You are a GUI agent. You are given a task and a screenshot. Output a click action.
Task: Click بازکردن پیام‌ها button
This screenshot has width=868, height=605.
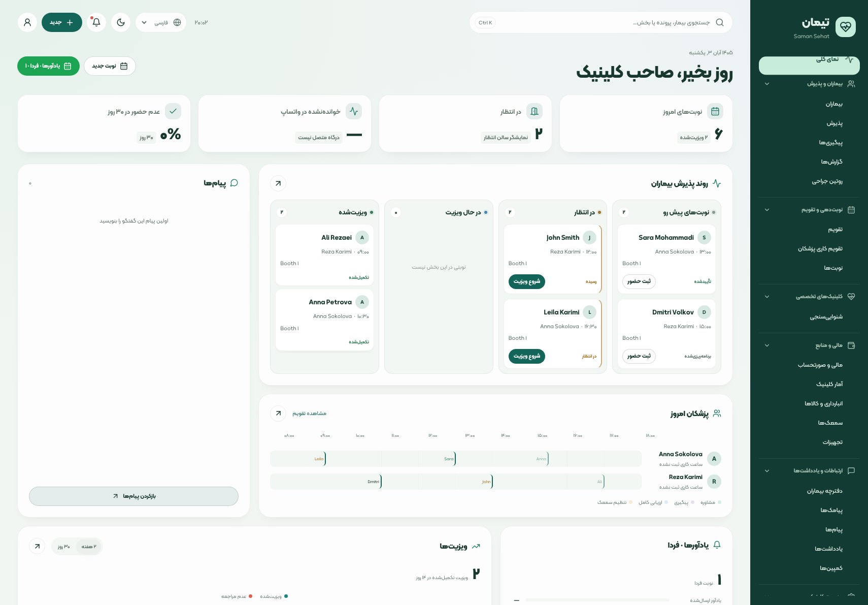pyautogui.click(x=133, y=496)
